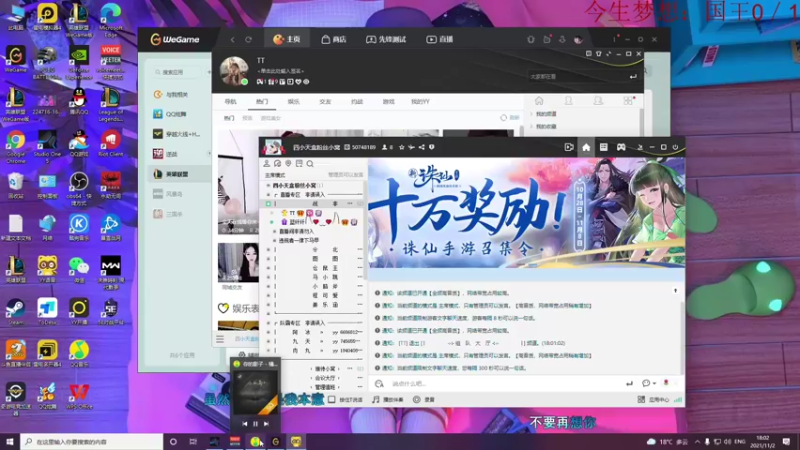Switch to 交友 tab in YY window
This screenshot has width=800, height=450.
pyautogui.click(x=325, y=102)
